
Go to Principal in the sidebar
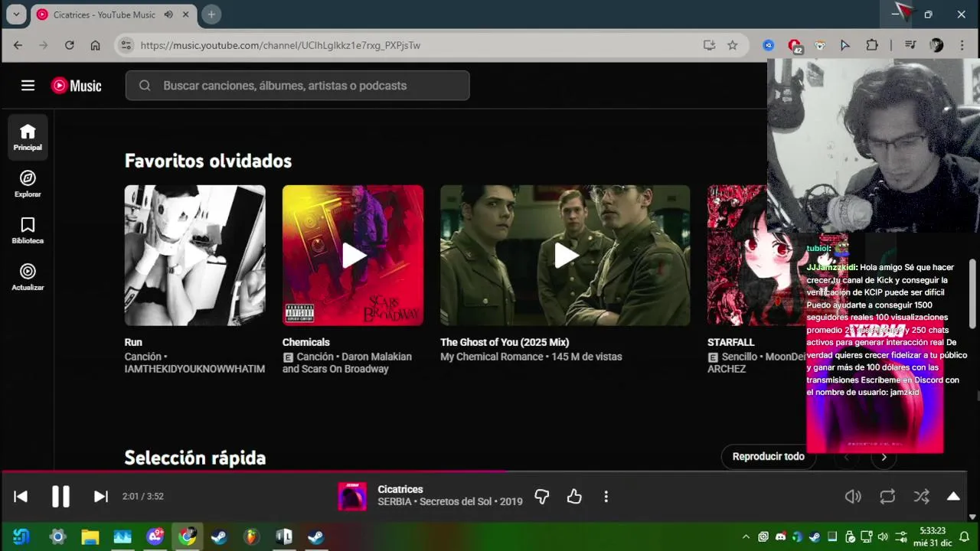tap(28, 137)
